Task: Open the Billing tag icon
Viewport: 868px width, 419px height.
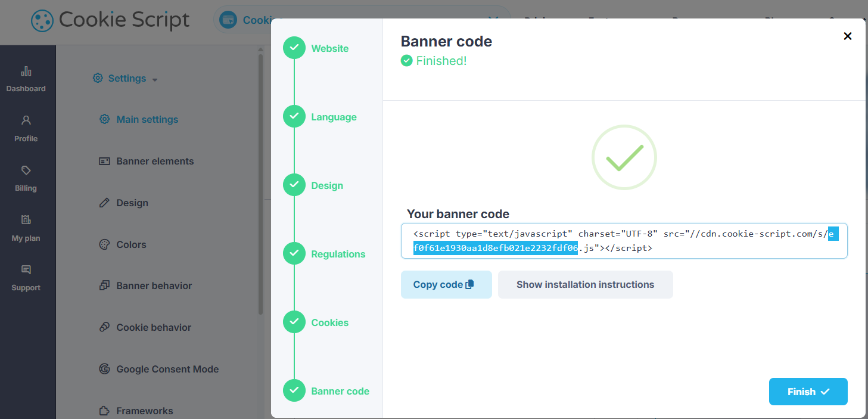Action: (26, 170)
